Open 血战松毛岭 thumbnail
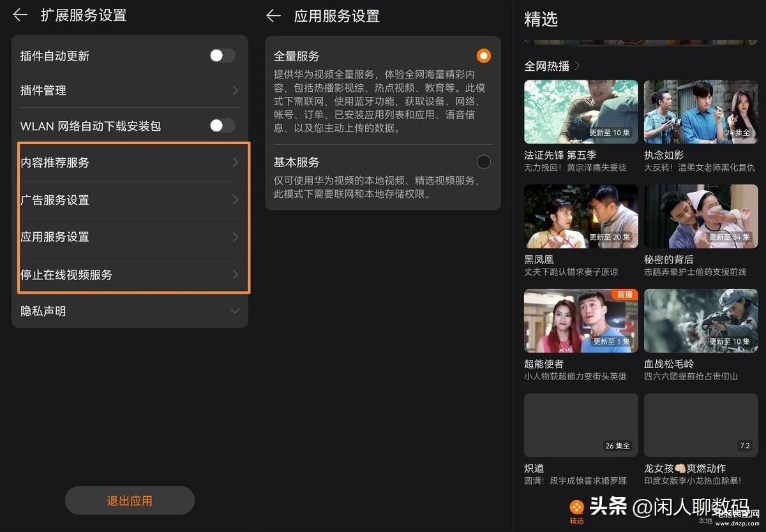 tap(701, 321)
